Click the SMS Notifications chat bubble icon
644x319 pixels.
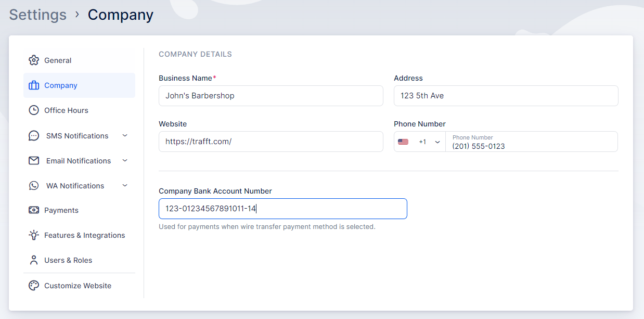(x=34, y=136)
